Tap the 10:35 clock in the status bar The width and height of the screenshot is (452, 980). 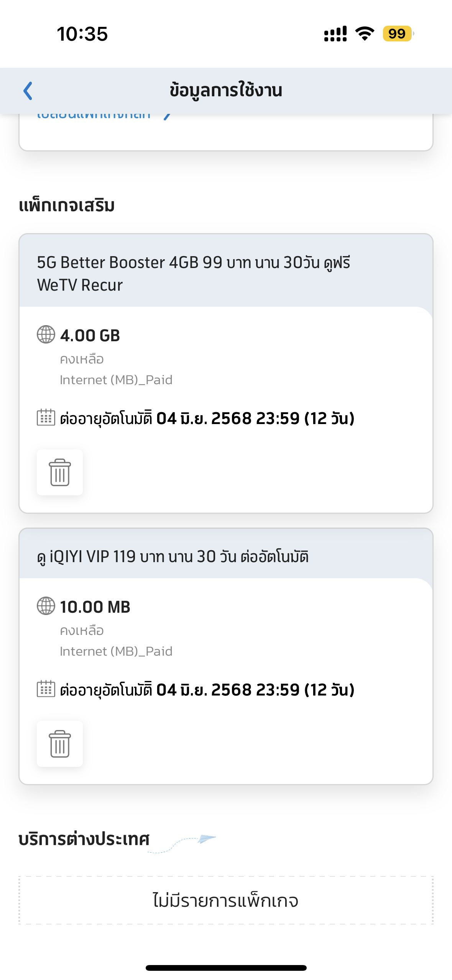tap(82, 34)
